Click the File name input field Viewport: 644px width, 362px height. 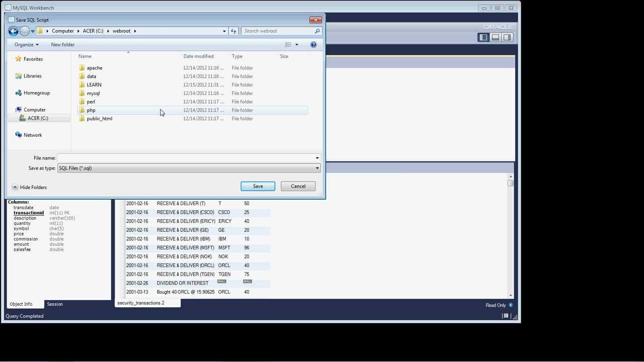(185, 158)
